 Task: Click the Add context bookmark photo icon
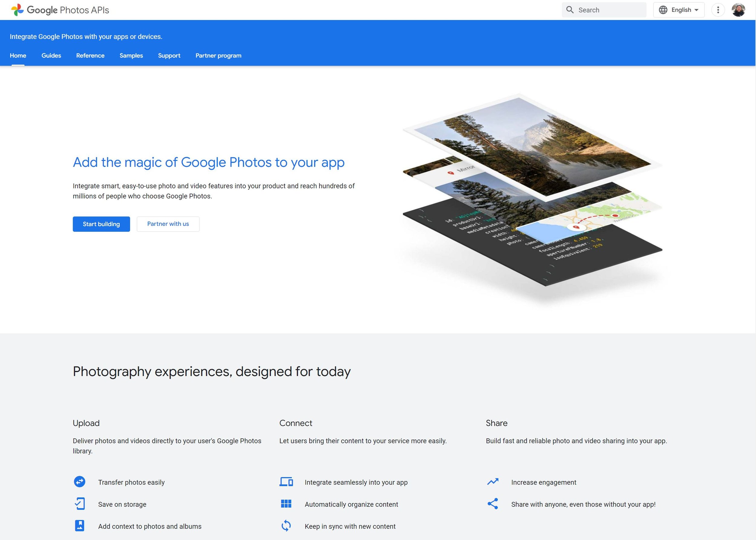point(80,526)
